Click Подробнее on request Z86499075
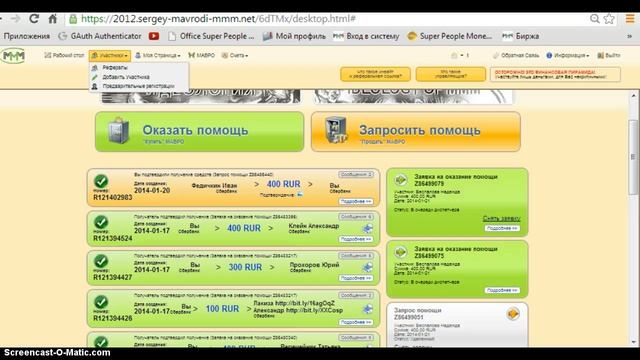640x360 pixels. [x=502, y=290]
